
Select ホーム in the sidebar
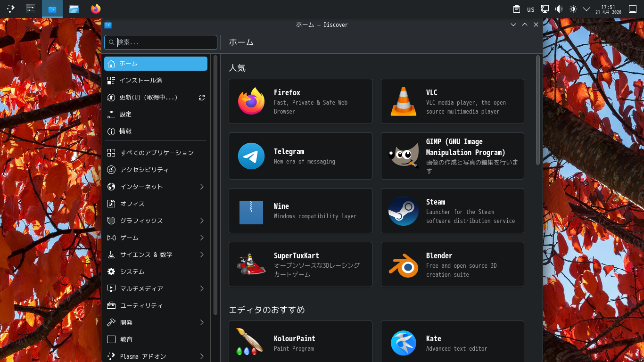click(156, 64)
